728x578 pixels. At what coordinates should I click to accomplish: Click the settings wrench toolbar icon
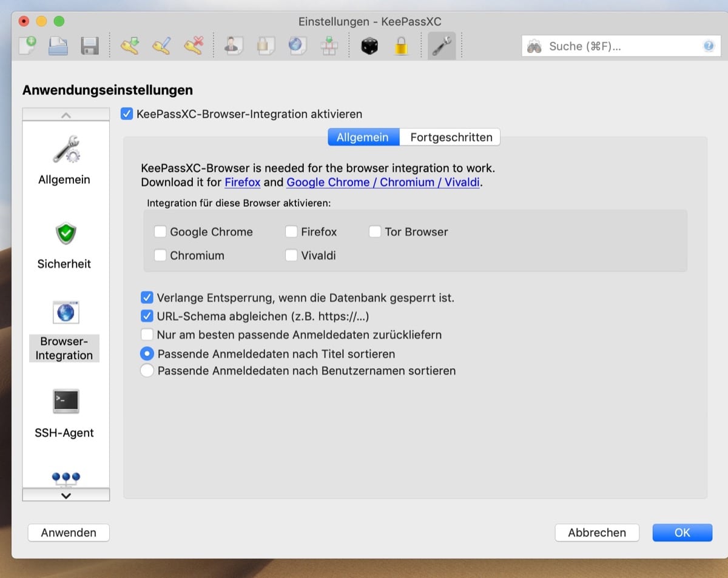(x=442, y=46)
